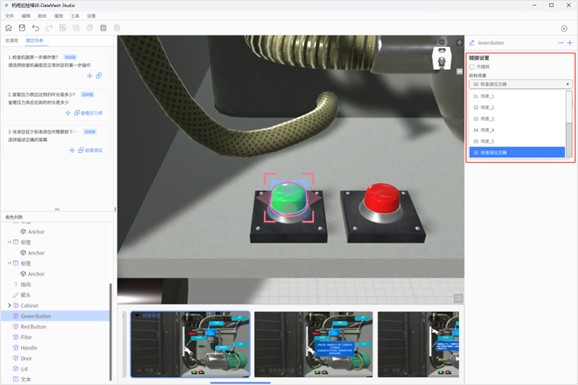Select the second scene thumbnail

(313, 344)
